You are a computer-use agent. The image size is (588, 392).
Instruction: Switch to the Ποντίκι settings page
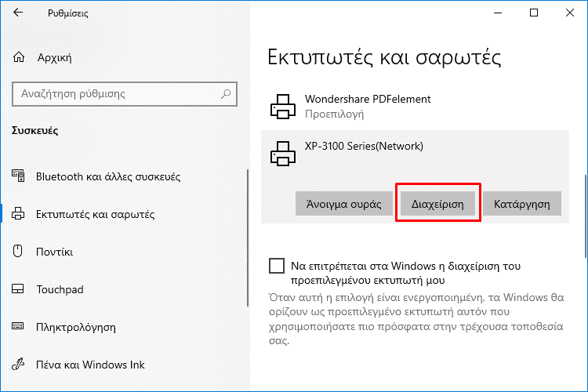click(x=54, y=252)
